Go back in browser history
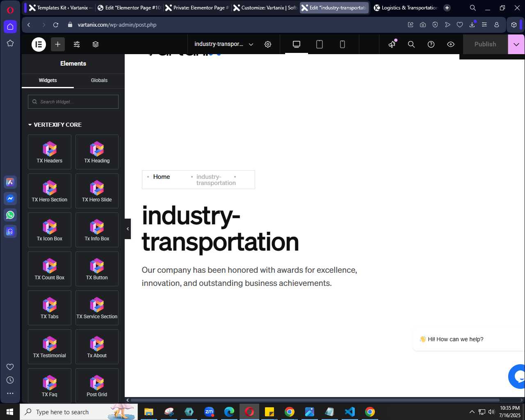Screen dimensions: 525x420 pyautogui.click(x=29, y=25)
